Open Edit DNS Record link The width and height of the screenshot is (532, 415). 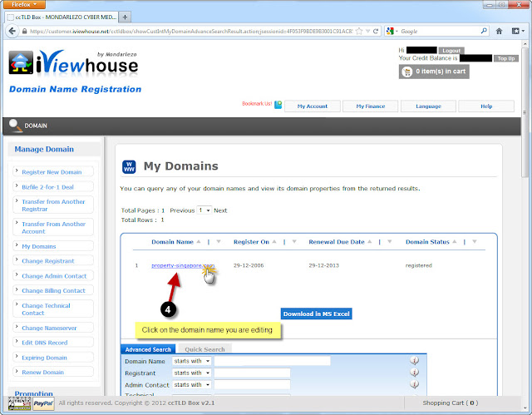(44, 343)
